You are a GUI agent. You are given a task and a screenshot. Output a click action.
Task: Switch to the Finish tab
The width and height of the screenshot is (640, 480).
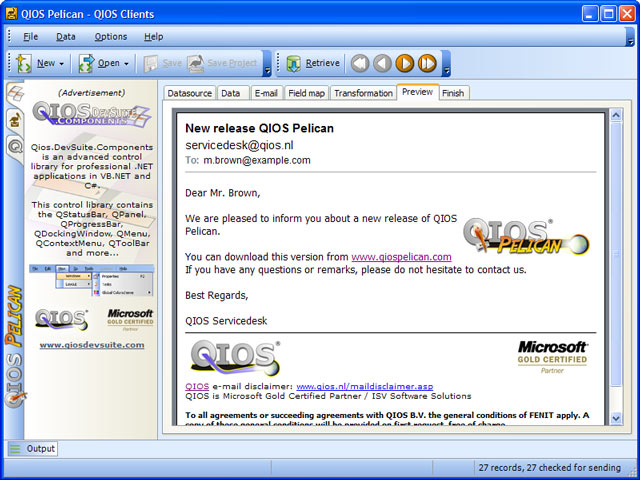tap(453, 93)
